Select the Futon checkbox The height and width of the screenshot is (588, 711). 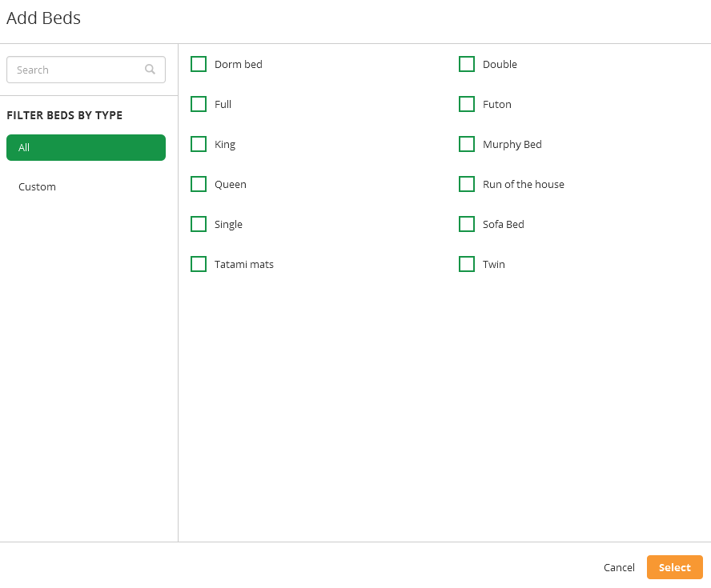(467, 104)
